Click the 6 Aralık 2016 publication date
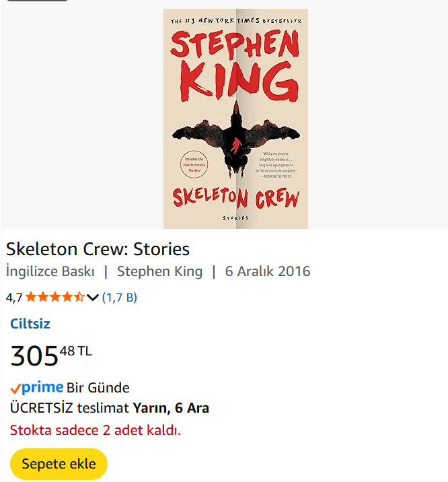The height and width of the screenshot is (482, 448). point(268,271)
